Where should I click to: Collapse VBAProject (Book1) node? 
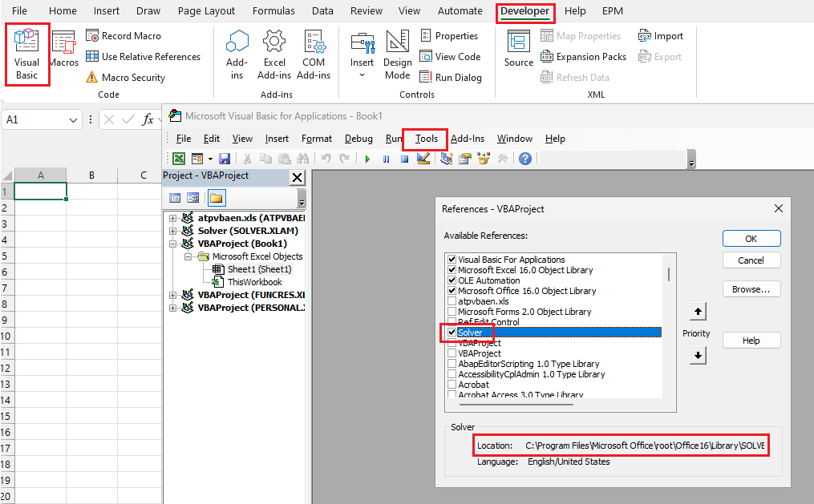click(173, 244)
